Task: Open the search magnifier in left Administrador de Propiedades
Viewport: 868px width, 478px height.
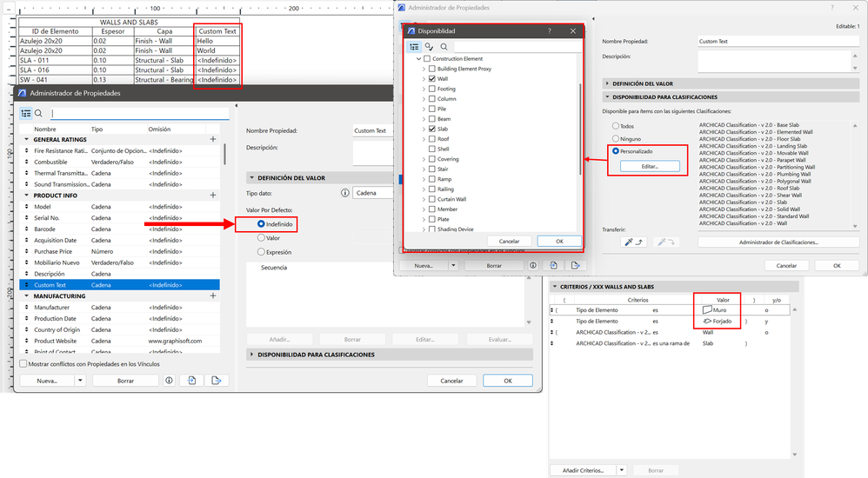Action: [39, 113]
